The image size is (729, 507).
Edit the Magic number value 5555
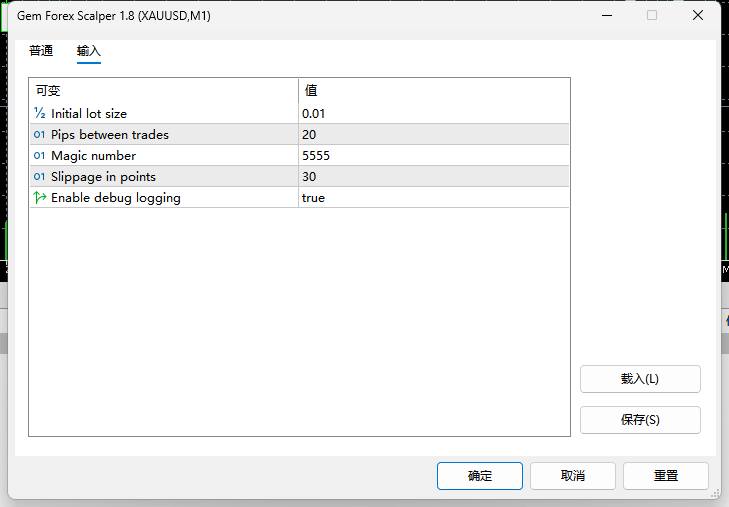coord(433,155)
